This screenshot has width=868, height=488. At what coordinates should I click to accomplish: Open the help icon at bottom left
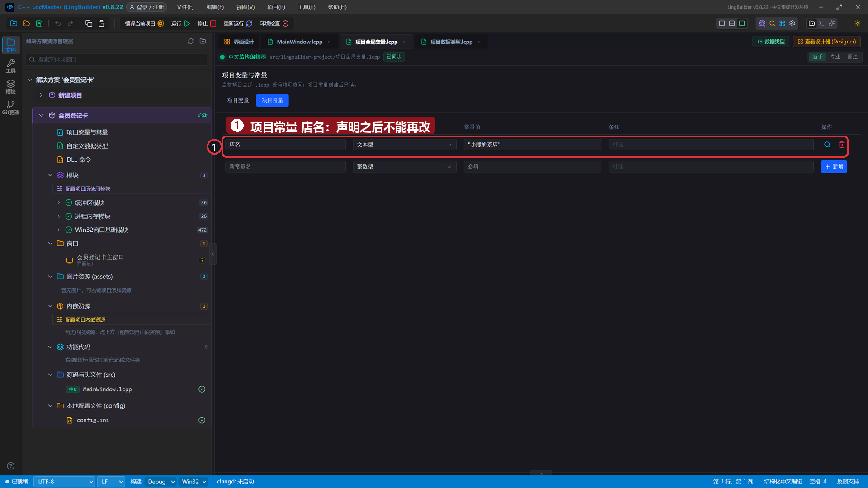pos(11,466)
